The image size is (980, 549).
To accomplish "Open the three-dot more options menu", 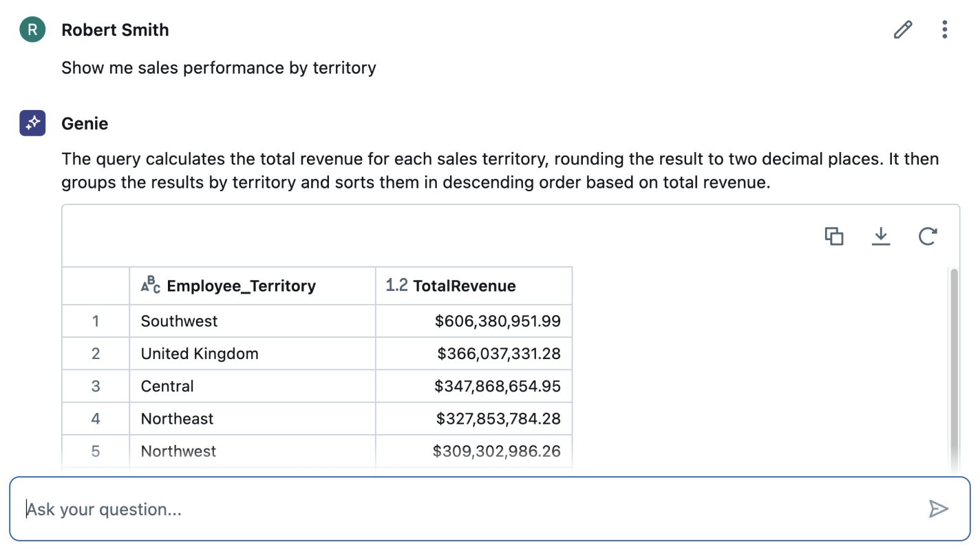I will 944,30.
